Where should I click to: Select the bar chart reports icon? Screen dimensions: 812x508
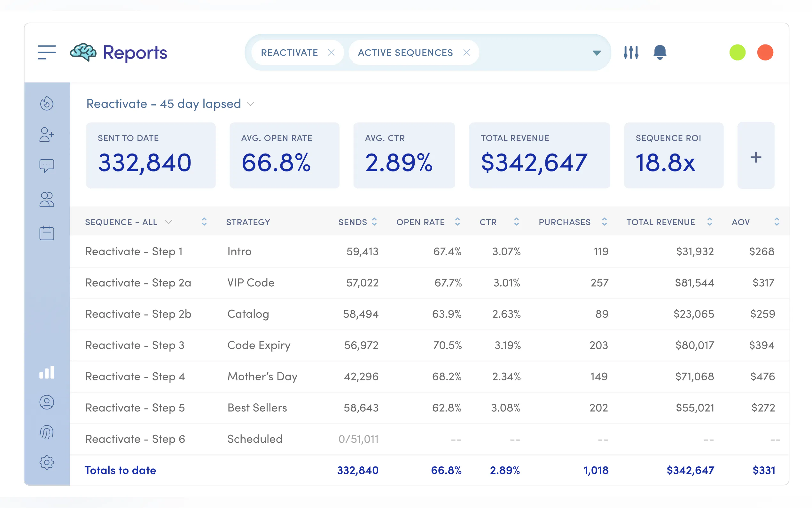click(47, 372)
